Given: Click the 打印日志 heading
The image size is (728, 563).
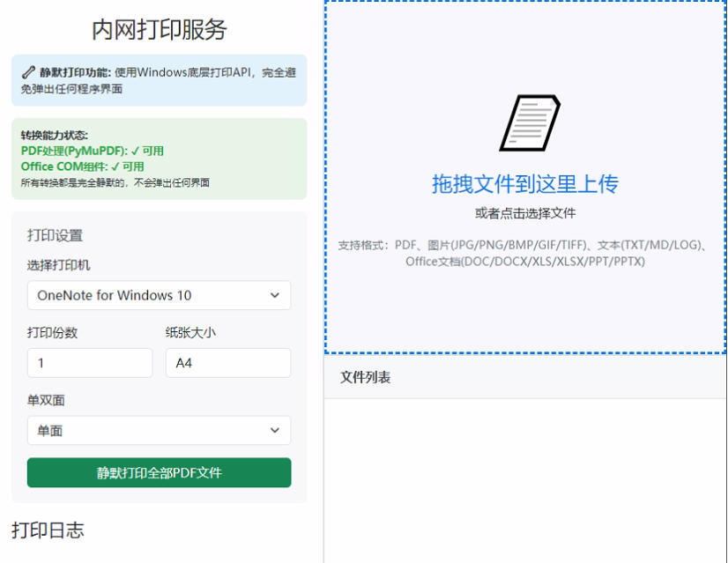Looking at the screenshot, I should point(48,530).
